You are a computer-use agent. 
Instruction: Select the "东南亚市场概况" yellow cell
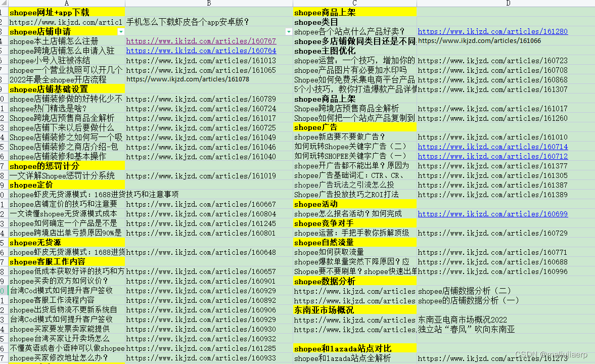(354, 309)
